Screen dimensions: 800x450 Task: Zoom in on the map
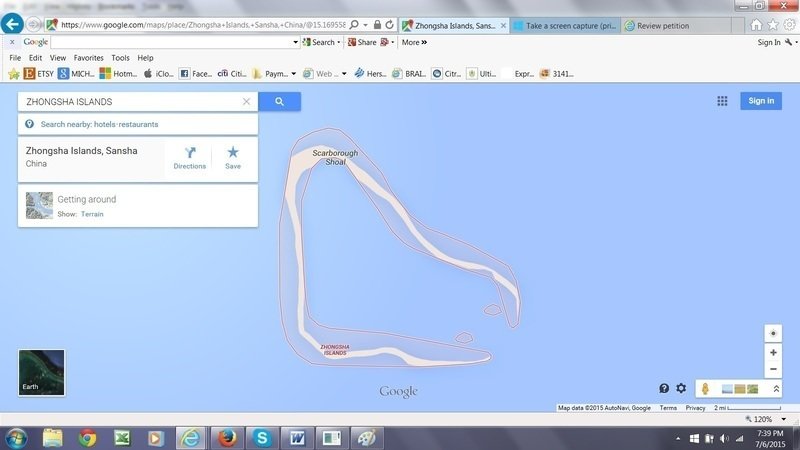click(x=773, y=353)
